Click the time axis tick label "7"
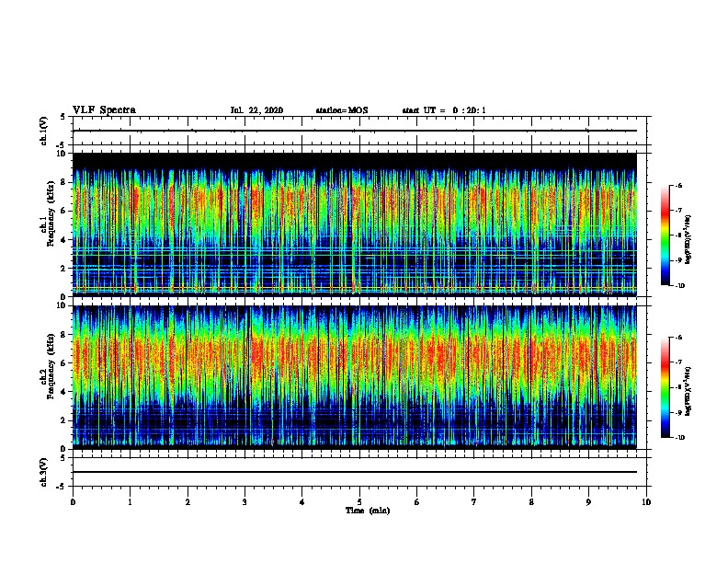The height and width of the screenshot is (563, 728). 474,502
